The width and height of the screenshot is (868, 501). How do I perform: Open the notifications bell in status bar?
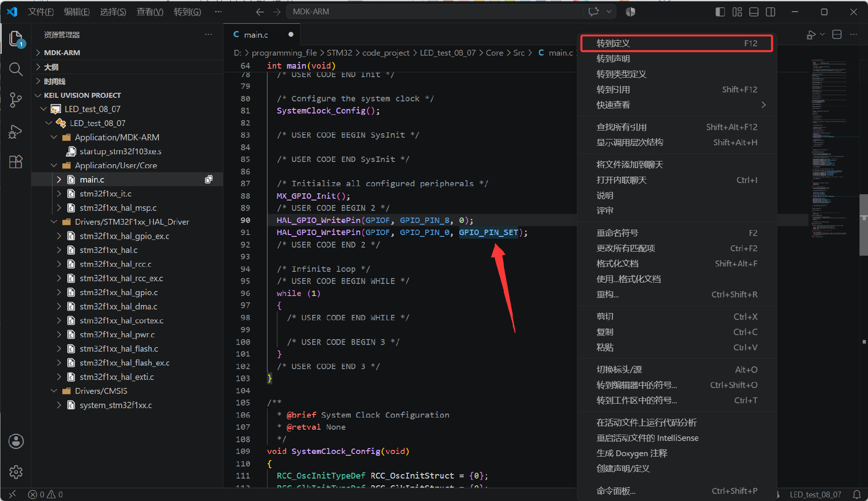(x=857, y=494)
